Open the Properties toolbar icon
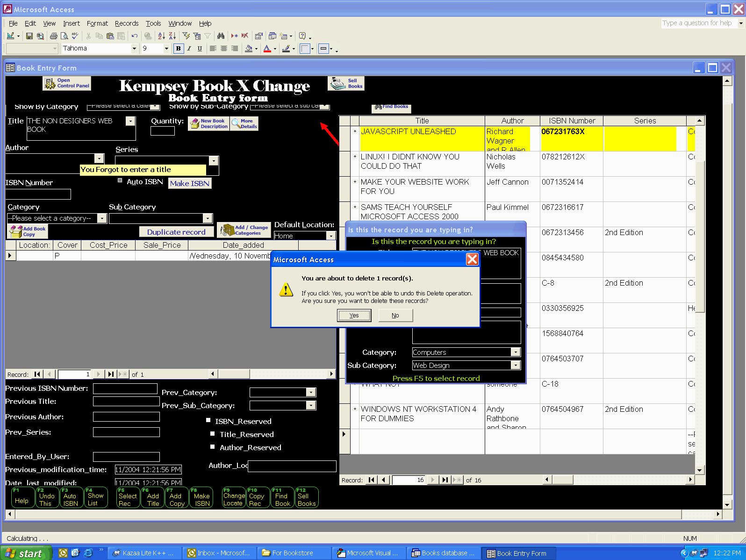 (258, 36)
